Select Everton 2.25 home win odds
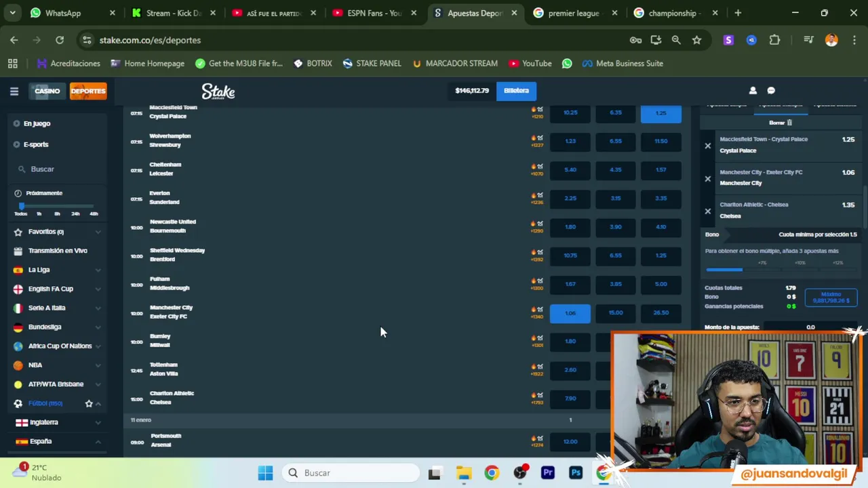The image size is (868, 488). [x=570, y=199]
